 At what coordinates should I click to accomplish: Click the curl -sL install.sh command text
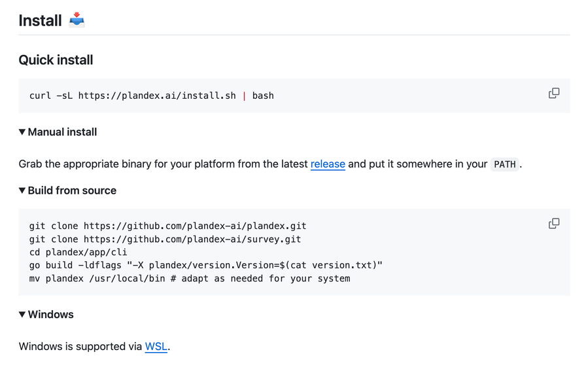pyautogui.click(x=152, y=96)
